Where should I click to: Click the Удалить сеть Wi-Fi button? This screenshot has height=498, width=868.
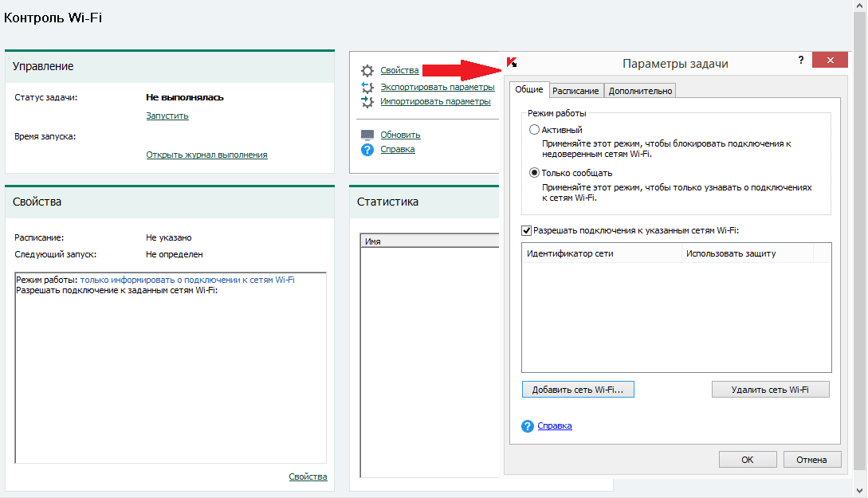coord(770,390)
